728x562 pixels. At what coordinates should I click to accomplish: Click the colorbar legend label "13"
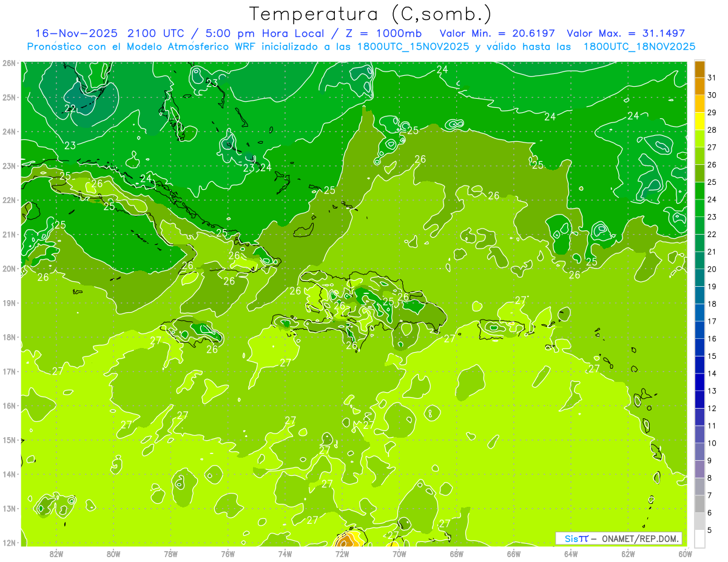pos(712,391)
